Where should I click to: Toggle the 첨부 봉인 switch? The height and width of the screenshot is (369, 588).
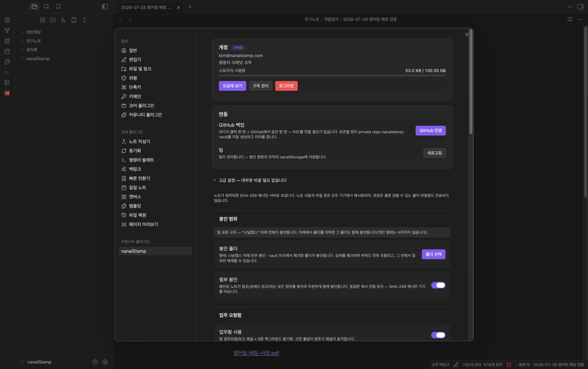(x=438, y=285)
